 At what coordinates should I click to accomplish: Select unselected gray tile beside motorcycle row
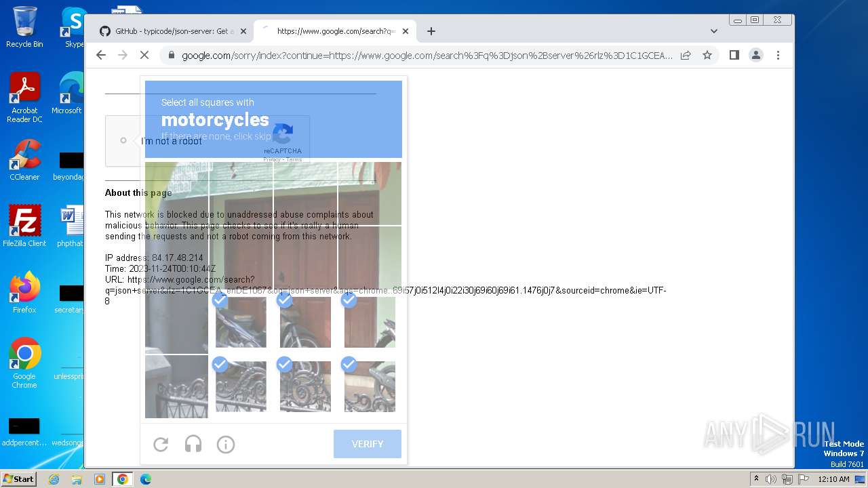point(176,322)
